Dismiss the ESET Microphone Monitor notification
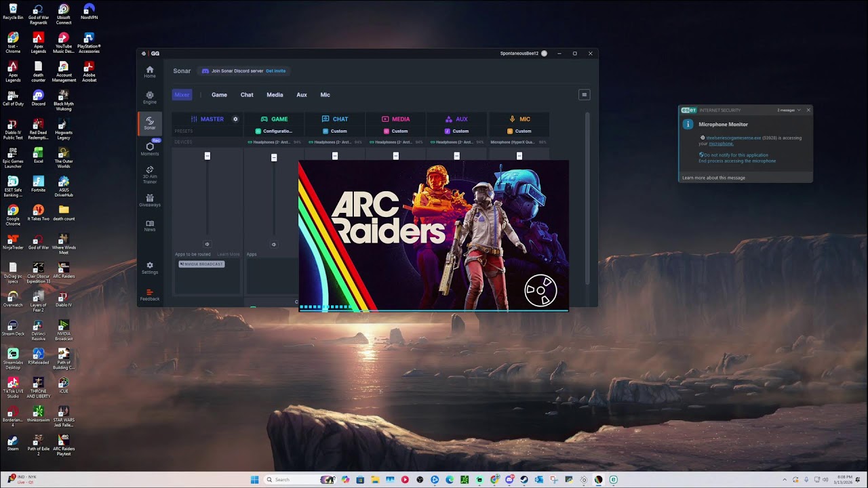The image size is (868, 488). [x=808, y=110]
